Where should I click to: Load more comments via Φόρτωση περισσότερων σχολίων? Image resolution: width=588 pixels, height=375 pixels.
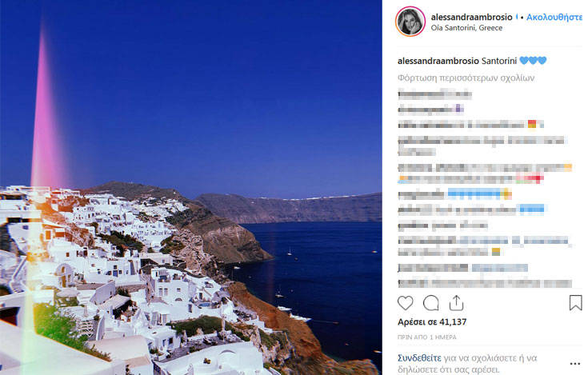tap(466, 78)
